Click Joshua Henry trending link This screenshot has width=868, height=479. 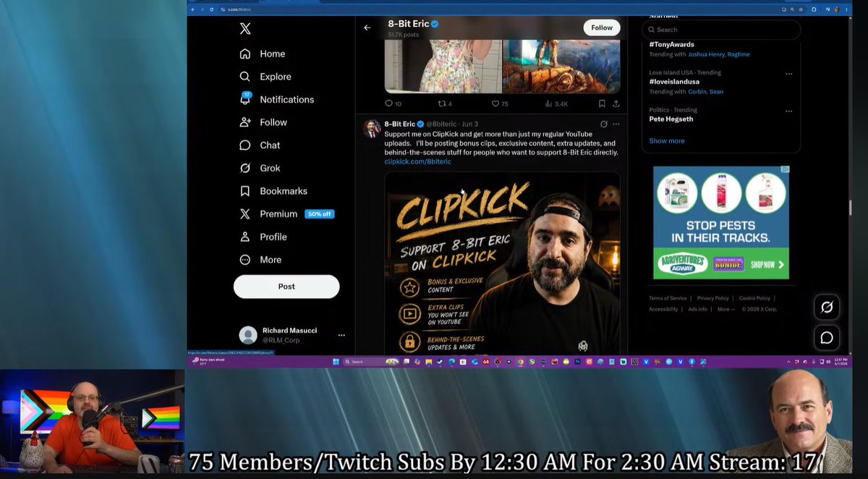[x=707, y=54]
